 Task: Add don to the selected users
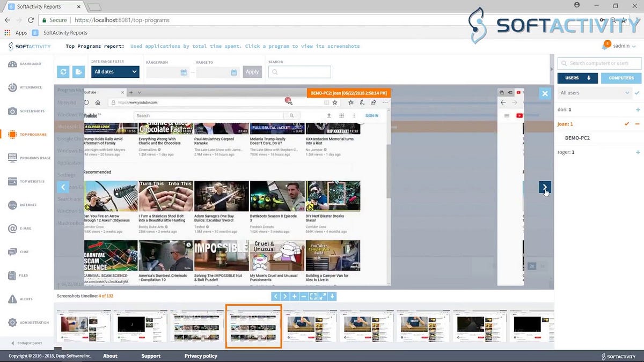pos(639,109)
